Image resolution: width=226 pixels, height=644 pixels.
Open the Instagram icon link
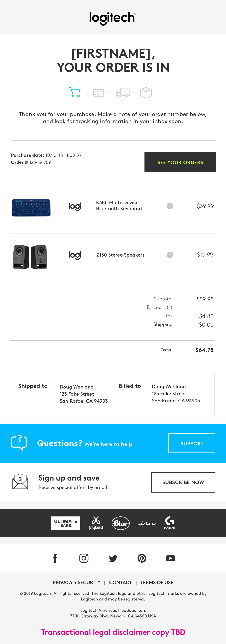[84, 558]
